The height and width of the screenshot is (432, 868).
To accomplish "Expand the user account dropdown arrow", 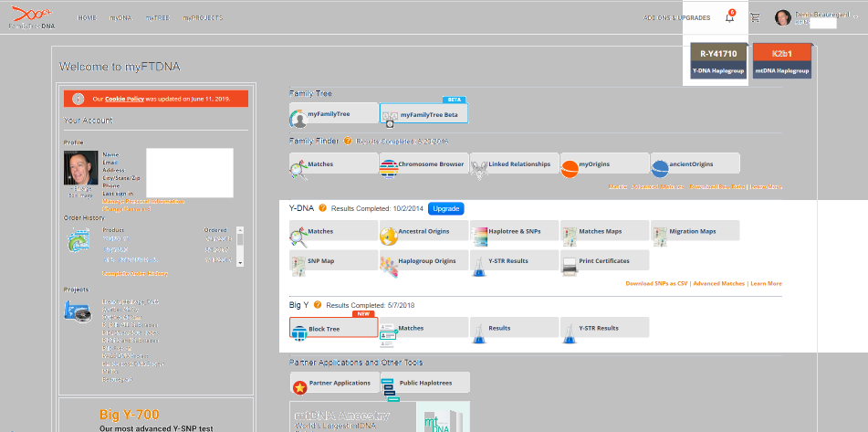I will (854, 17).
